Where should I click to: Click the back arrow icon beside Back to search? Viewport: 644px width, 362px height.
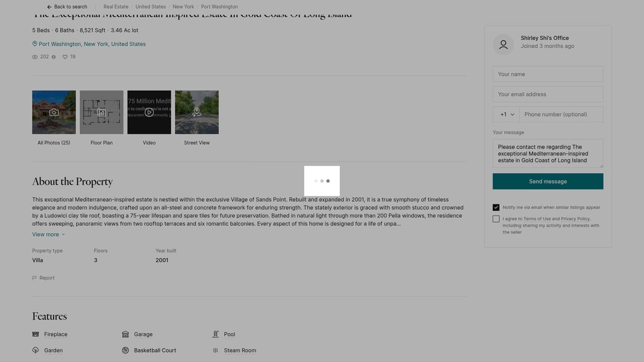[x=49, y=7]
